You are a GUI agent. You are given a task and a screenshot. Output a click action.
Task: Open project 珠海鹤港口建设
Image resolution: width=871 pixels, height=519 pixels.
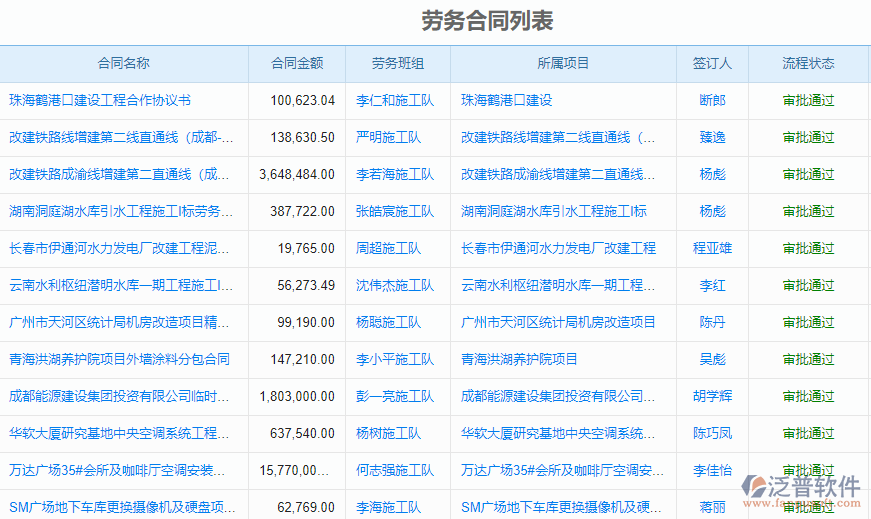tap(506, 100)
